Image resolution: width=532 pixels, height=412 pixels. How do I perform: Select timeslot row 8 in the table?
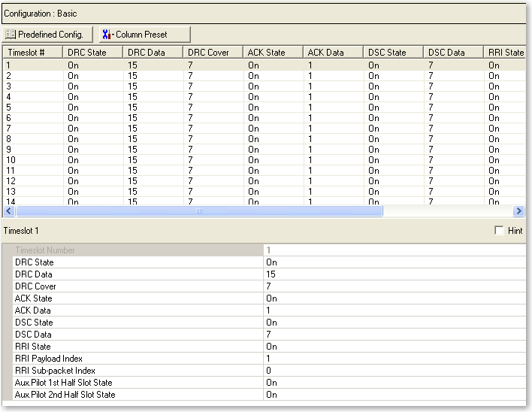tap(264, 139)
